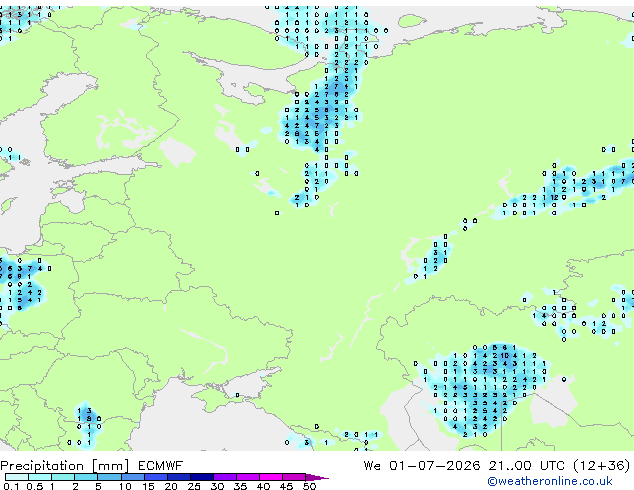This screenshot has width=634, height=490.
Task: Pick the dark blue swatch between 25 and 30
Action: pyautogui.click(x=201, y=477)
